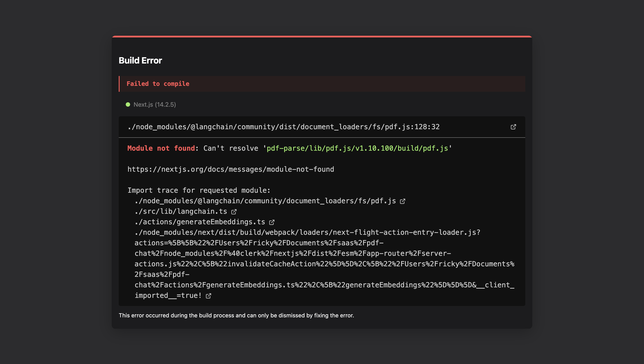Screen dimensions: 644x364
Task: Click the external-link icon in the file path header row
Action: coord(513,127)
